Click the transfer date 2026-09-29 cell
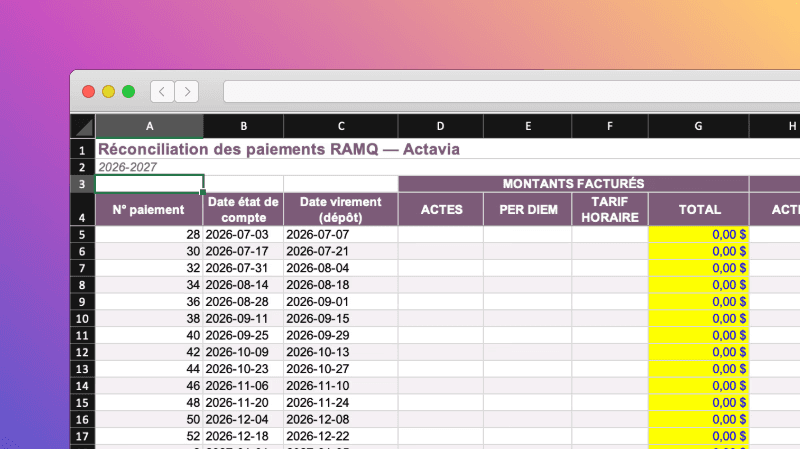Screen dimensions: 800x449 (341, 336)
